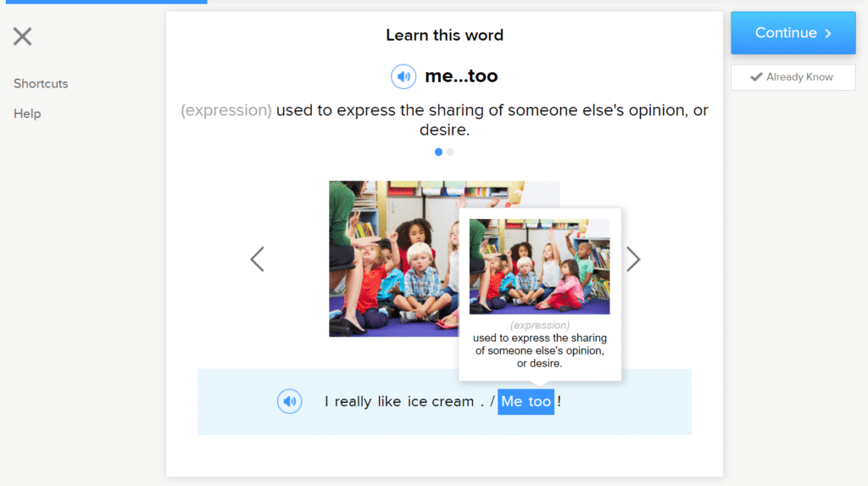
Task: Click the small photo inside the tooltip
Action: [x=539, y=266]
